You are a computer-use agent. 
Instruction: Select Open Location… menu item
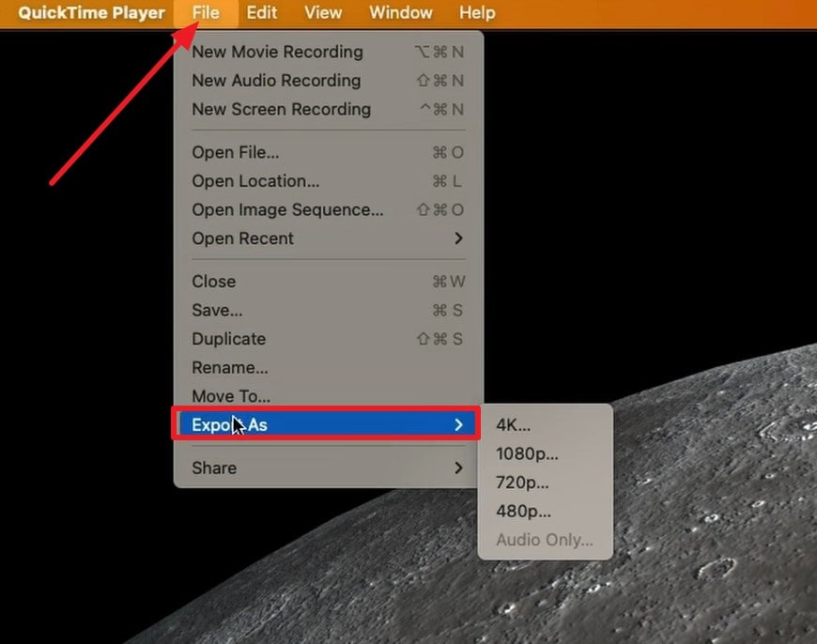pyautogui.click(x=329, y=181)
